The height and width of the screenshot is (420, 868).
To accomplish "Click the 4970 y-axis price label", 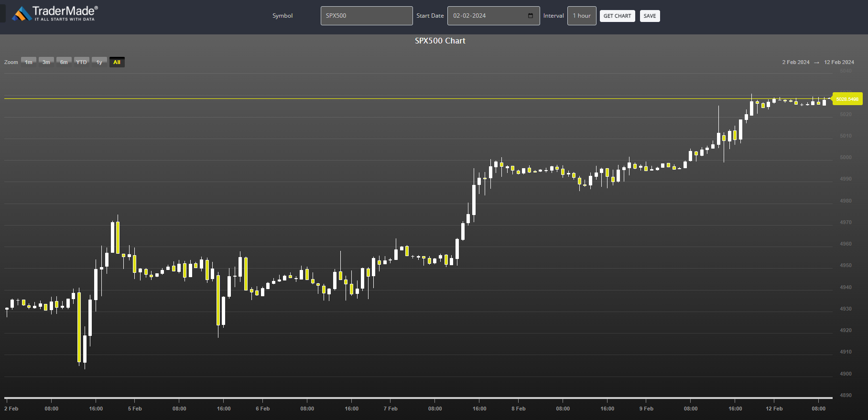I will point(846,222).
